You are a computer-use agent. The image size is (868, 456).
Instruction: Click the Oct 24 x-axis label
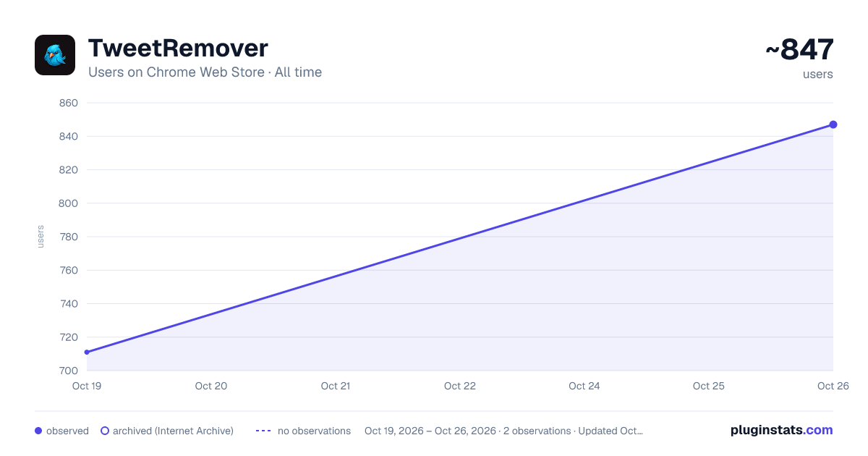click(x=584, y=386)
